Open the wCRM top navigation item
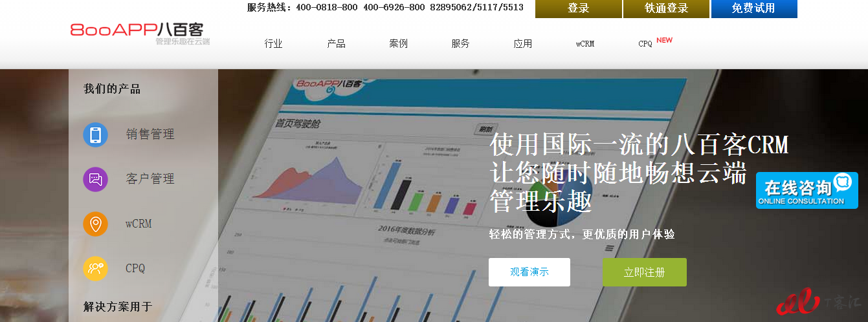 click(x=585, y=44)
